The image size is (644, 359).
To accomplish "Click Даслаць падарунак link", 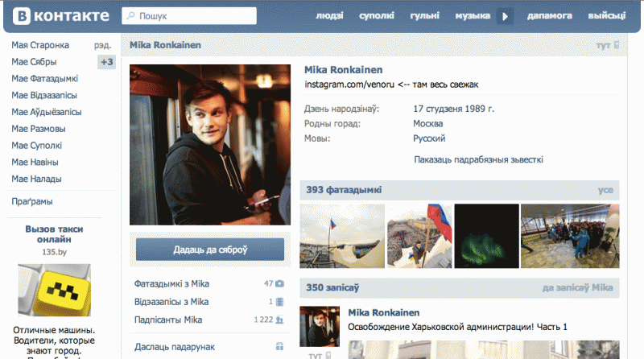I will [175, 347].
